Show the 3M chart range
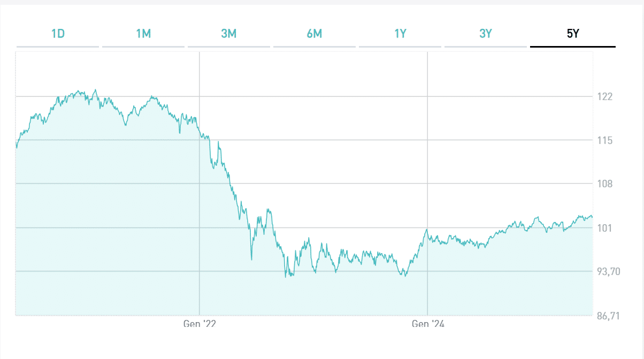The height and width of the screenshot is (359, 644). (x=229, y=34)
